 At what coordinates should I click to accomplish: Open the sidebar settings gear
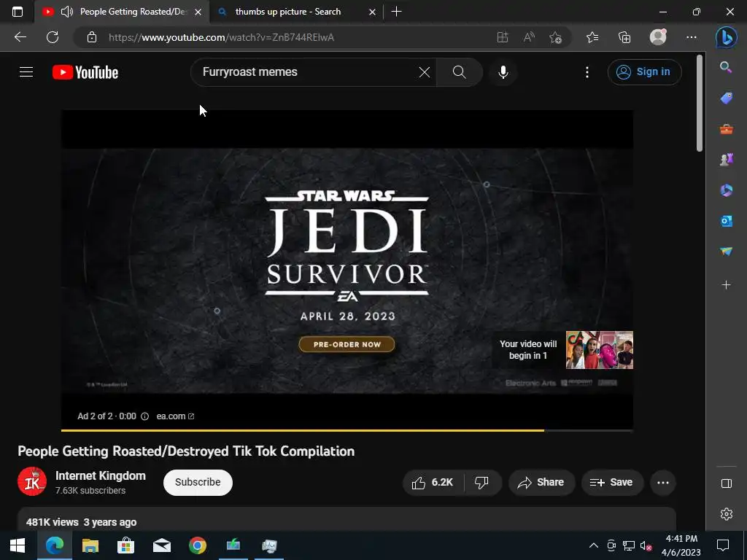(726, 514)
